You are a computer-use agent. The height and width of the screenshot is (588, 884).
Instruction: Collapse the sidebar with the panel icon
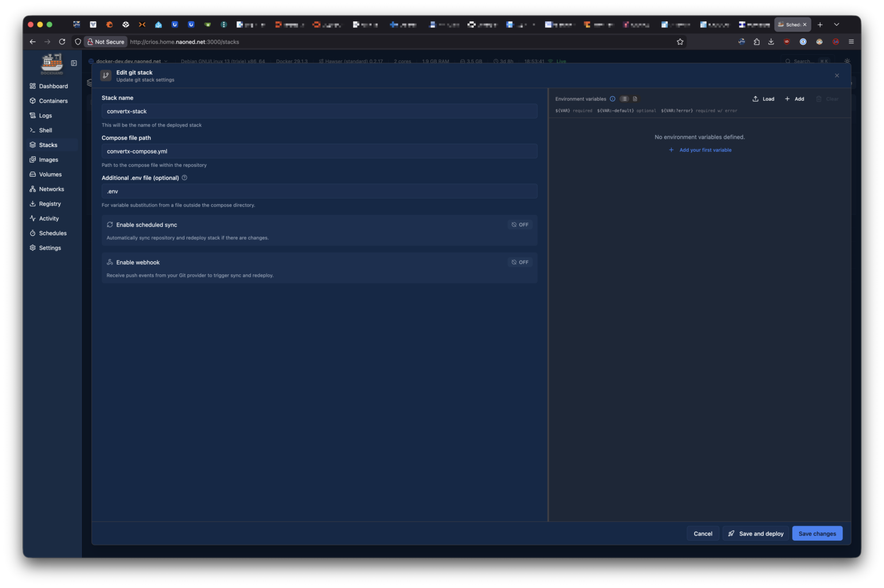point(74,63)
